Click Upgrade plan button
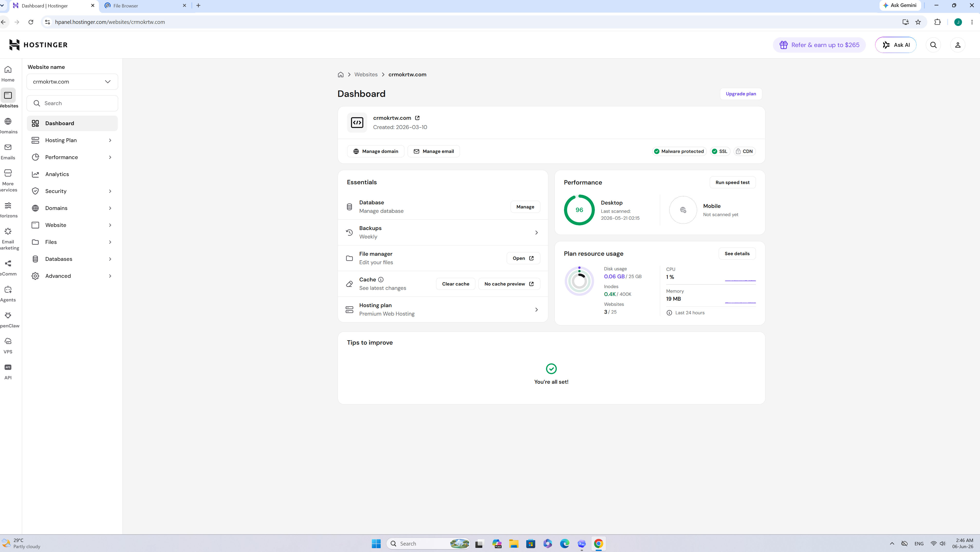980x552 pixels. [741, 94]
